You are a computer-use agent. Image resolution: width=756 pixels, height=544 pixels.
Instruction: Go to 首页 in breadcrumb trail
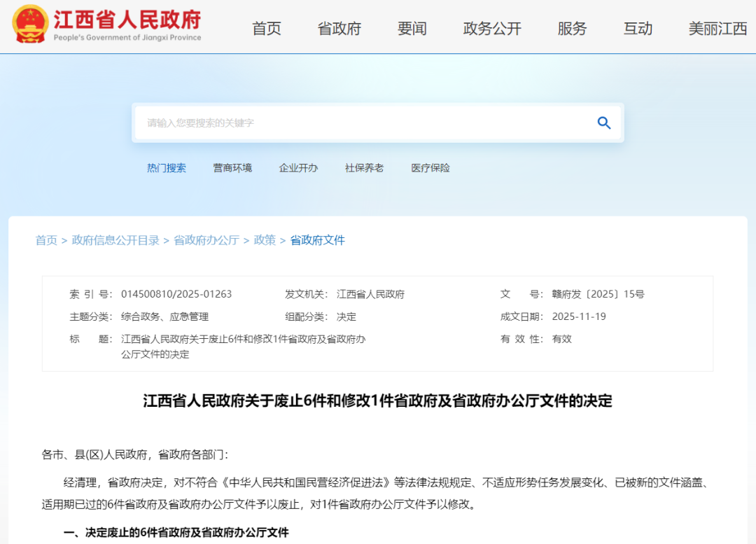pyautogui.click(x=46, y=240)
